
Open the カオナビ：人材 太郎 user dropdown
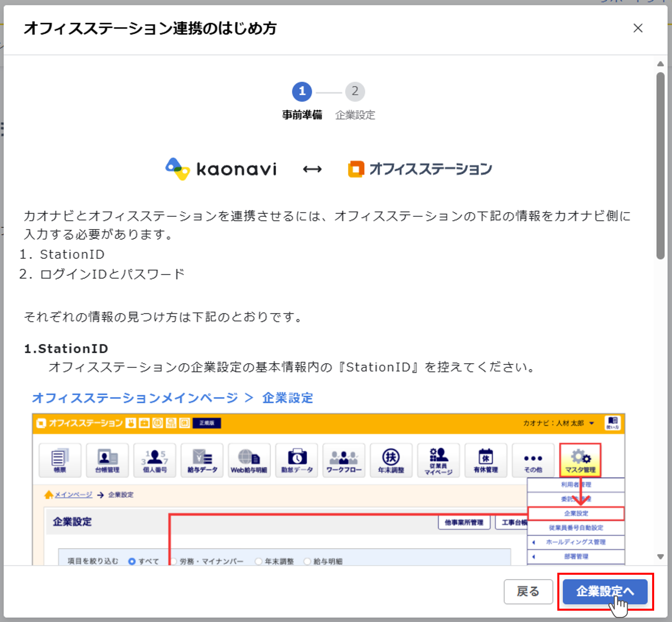click(559, 423)
